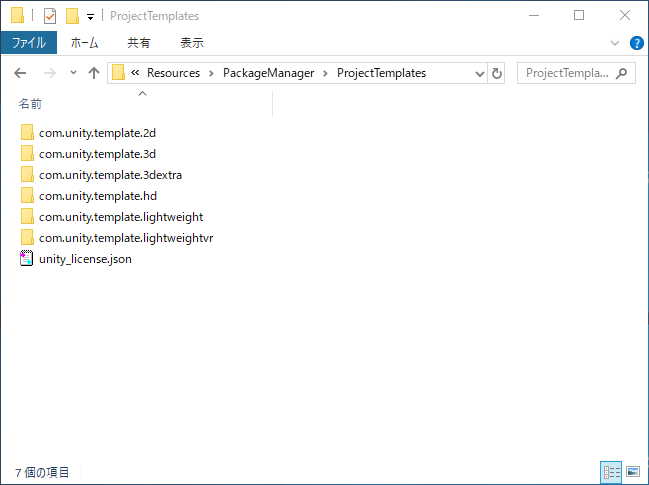This screenshot has width=649, height=485.
Task: Open the ファイル ribbon tab
Action: point(29,43)
